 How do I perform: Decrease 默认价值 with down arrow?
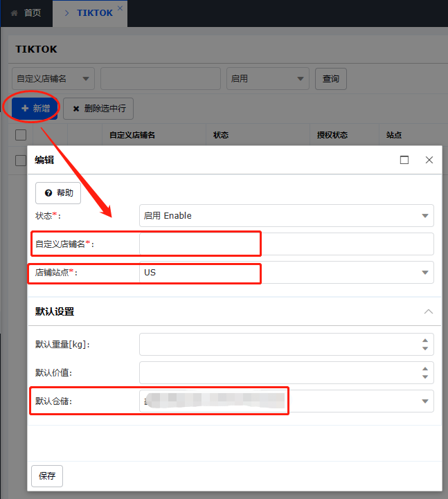click(x=425, y=376)
